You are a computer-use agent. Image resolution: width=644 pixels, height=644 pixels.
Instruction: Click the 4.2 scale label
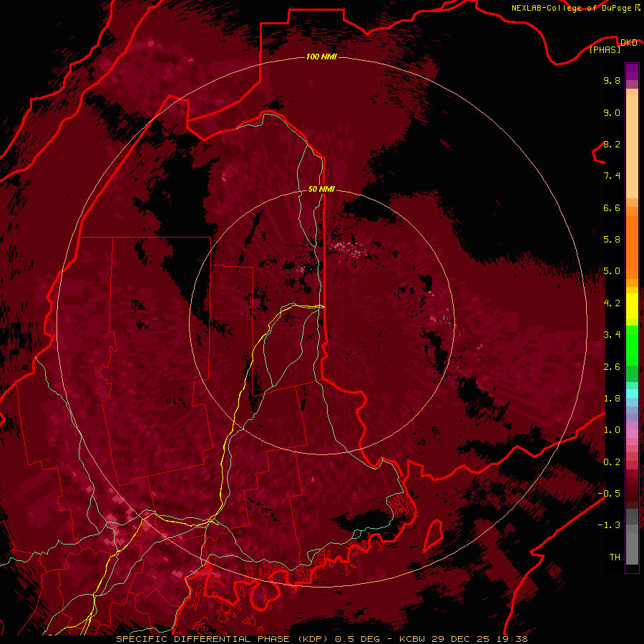[612, 303]
